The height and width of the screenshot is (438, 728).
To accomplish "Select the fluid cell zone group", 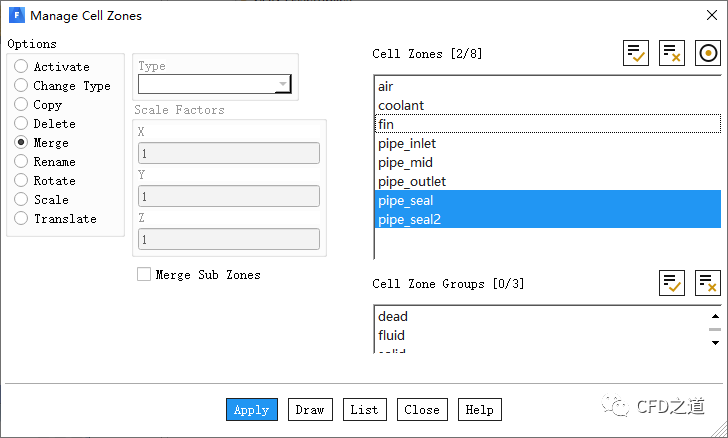I will tap(391, 335).
